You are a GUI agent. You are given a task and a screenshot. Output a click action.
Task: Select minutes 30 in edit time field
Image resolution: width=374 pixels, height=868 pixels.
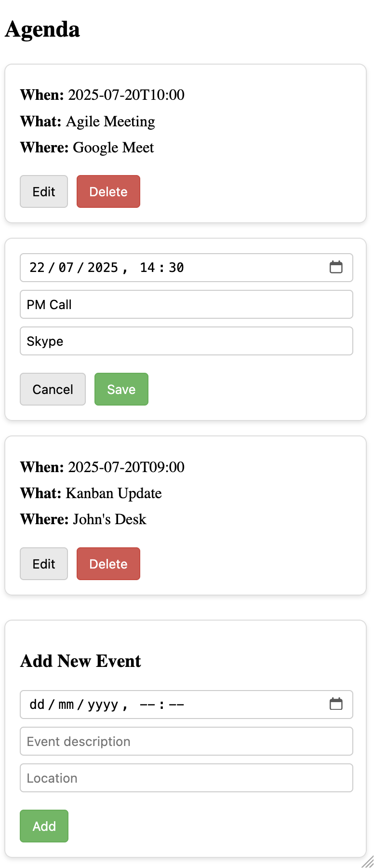(x=176, y=268)
